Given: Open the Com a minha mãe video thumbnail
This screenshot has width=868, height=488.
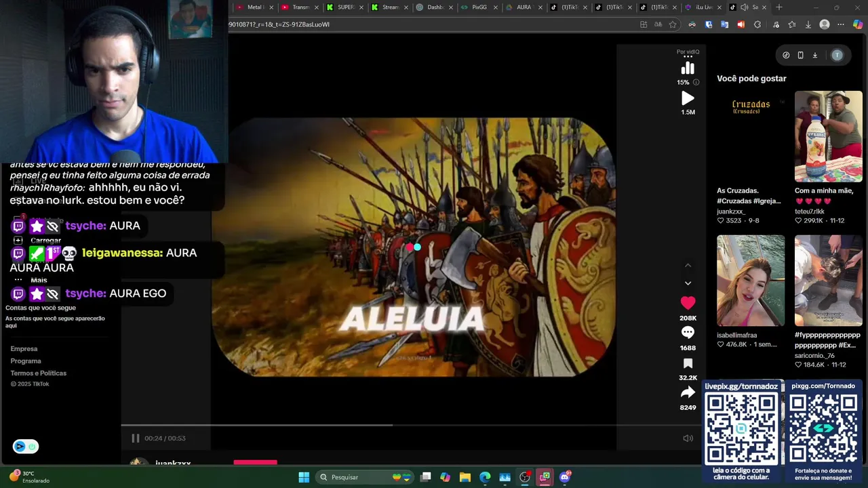Looking at the screenshot, I should pyautogui.click(x=829, y=136).
